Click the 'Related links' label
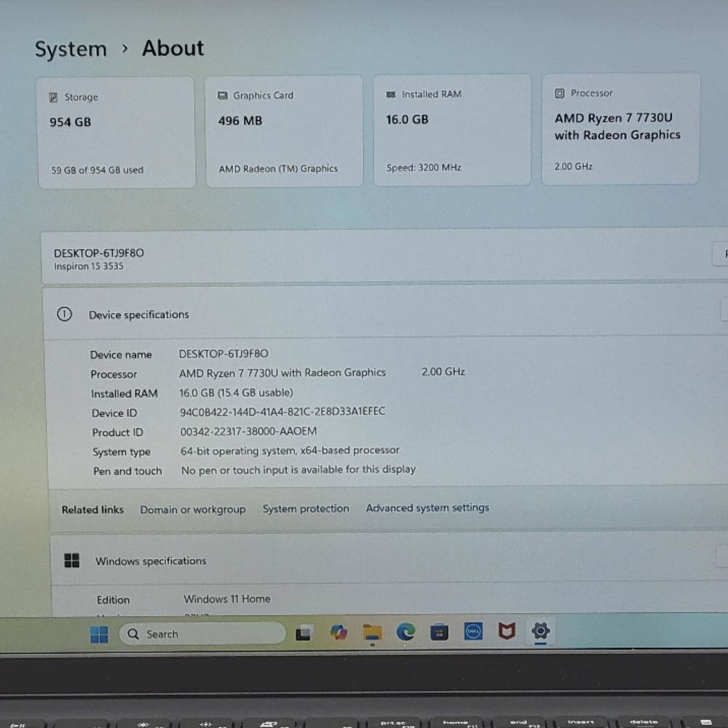 92,510
